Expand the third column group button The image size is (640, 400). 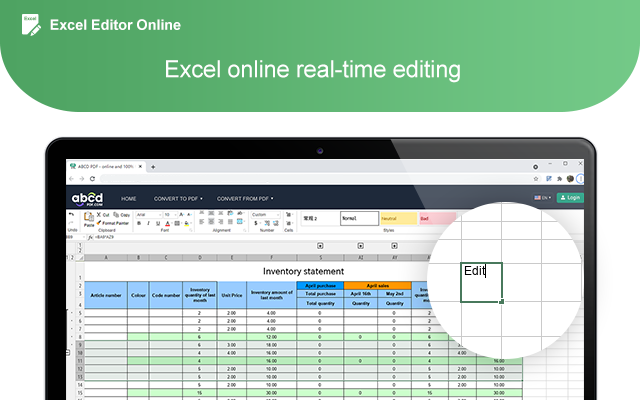coord(394,246)
